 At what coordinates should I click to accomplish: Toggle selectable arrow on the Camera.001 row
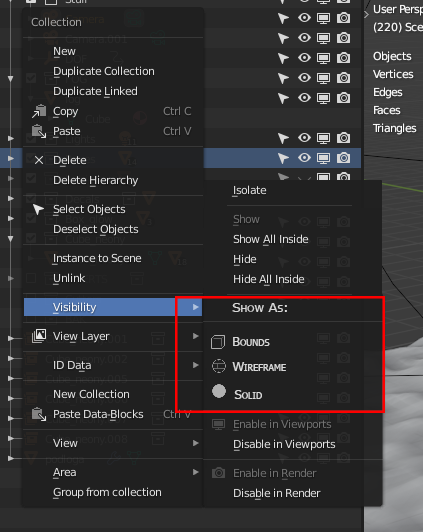point(283,38)
